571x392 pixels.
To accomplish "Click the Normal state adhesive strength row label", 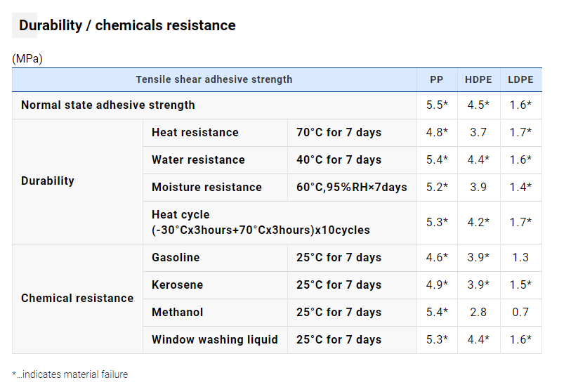I will (x=108, y=105).
